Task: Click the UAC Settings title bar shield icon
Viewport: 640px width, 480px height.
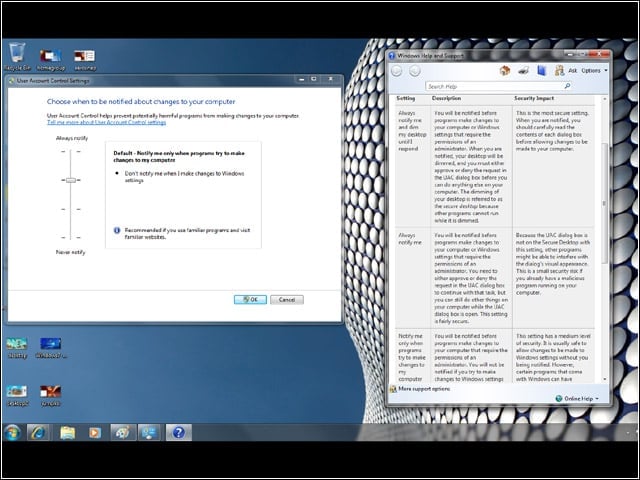Action: [11, 81]
